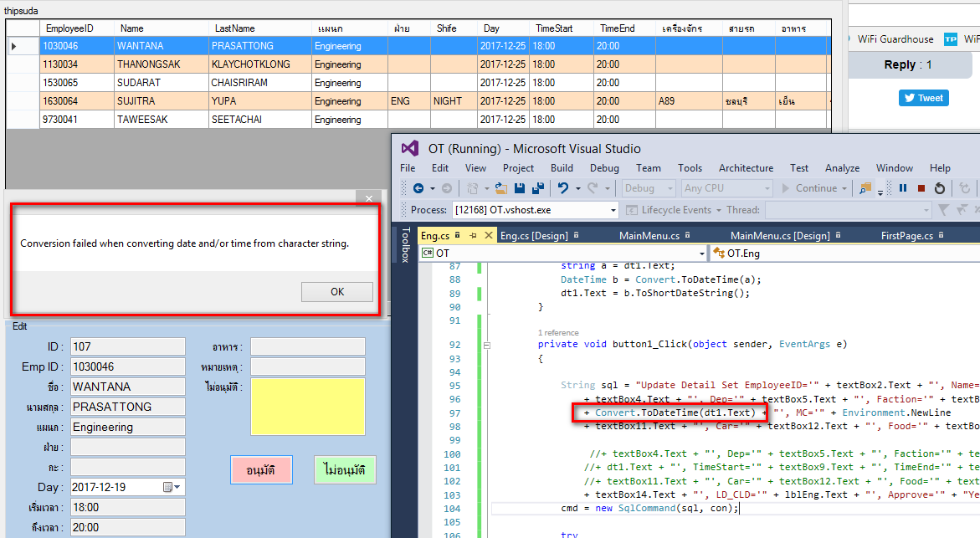Open the Toolbox side panel tab
980x538 pixels.
click(405, 245)
